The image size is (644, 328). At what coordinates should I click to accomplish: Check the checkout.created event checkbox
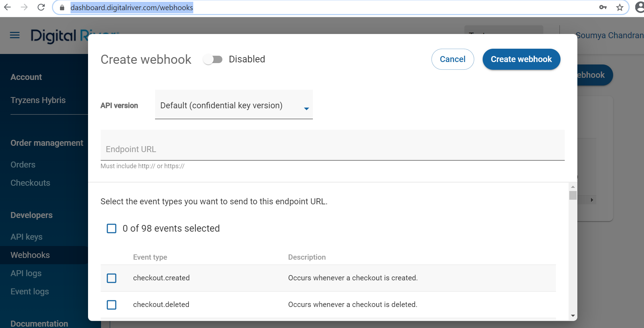click(112, 278)
